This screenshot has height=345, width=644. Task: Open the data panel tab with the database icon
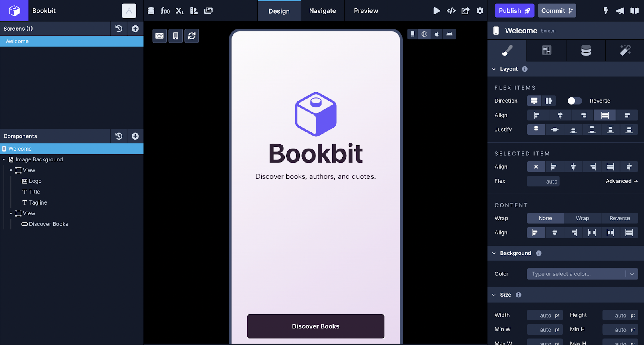tap(586, 50)
